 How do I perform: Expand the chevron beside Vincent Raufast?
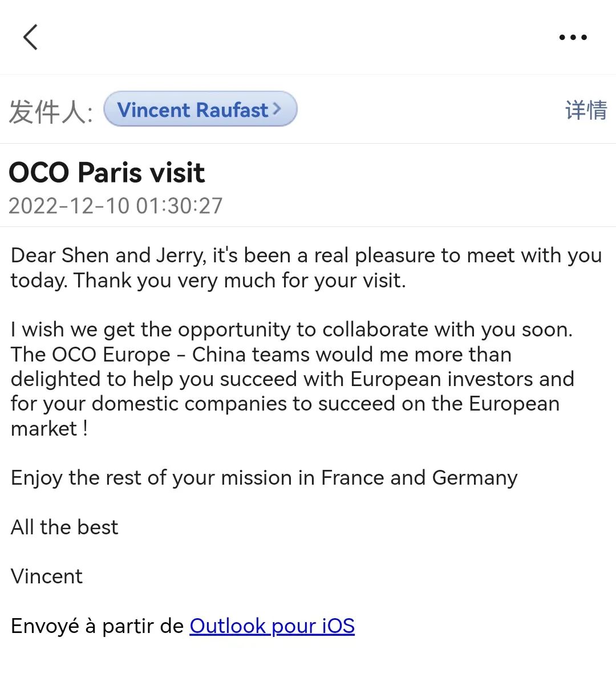[x=277, y=108]
